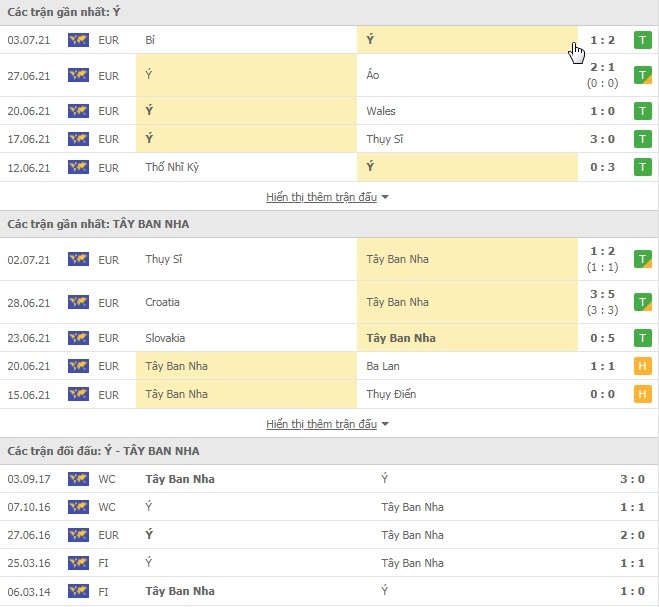Screen dimensions: 659x607
Task: Click the 2:0 score of 27.06.16 match
Action: pos(633,535)
